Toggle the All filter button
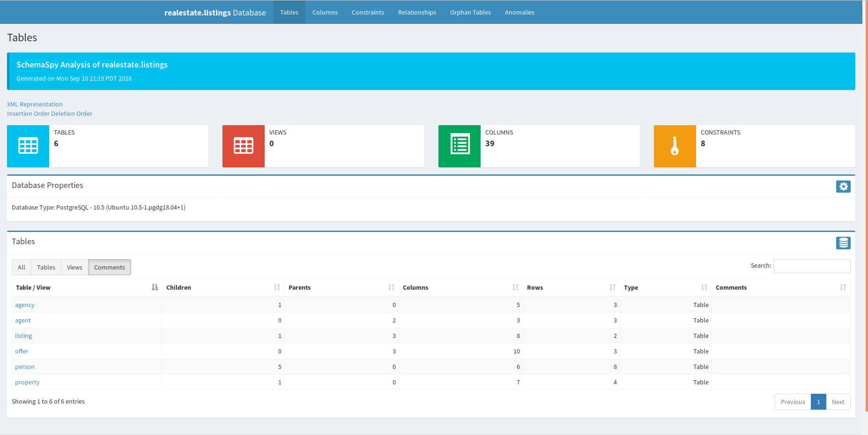The width and height of the screenshot is (868, 435). click(x=22, y=267)
